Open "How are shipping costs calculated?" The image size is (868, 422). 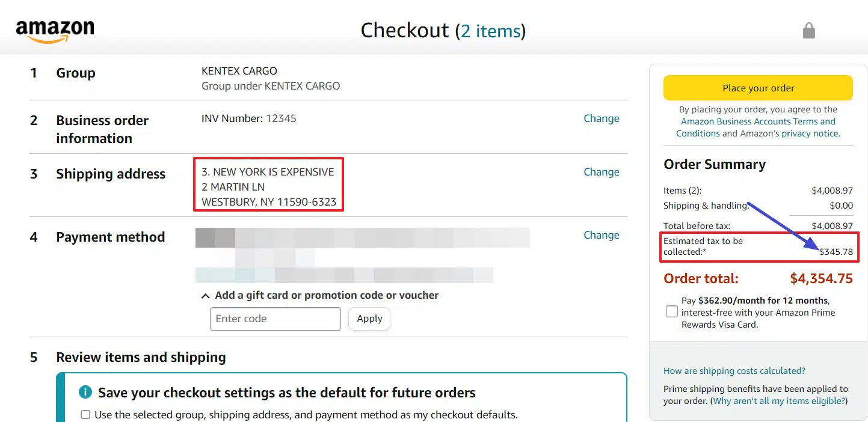click(x=734, y=371)
